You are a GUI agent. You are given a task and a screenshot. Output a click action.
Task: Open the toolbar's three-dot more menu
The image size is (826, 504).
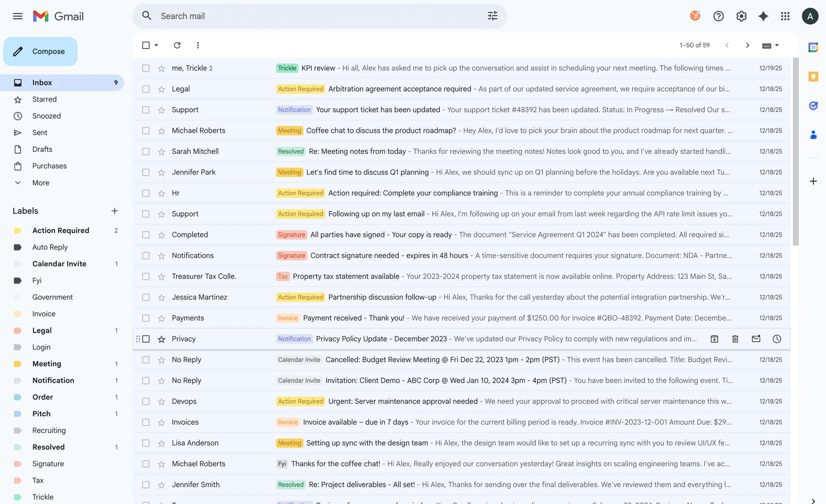(x=198, y=45)
